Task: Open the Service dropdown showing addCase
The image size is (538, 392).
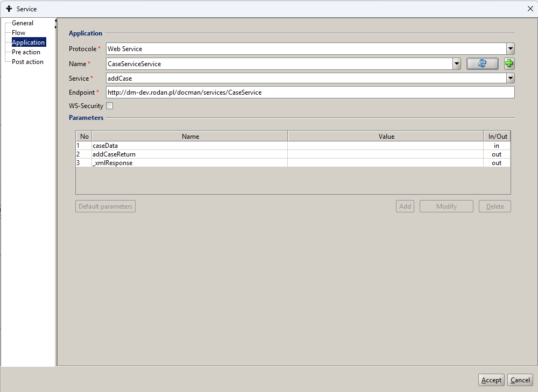Action: pyautogui.click(x=511, y=78)
